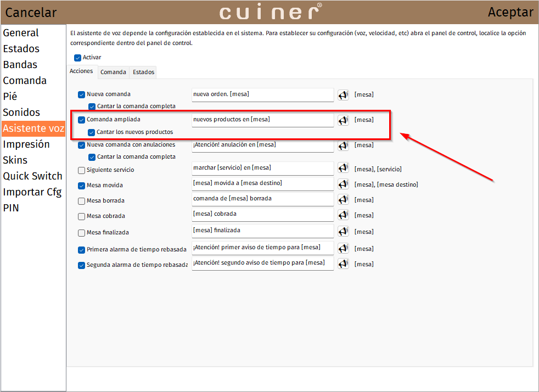
Task: Edit the '[mesa] finalizada' text field
Action: click(x=262, y=231)
